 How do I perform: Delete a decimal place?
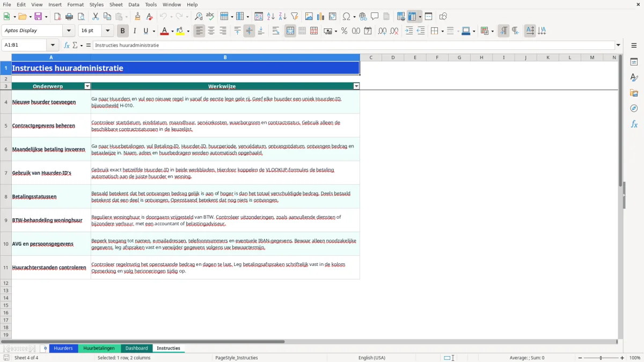pos(394,31)
